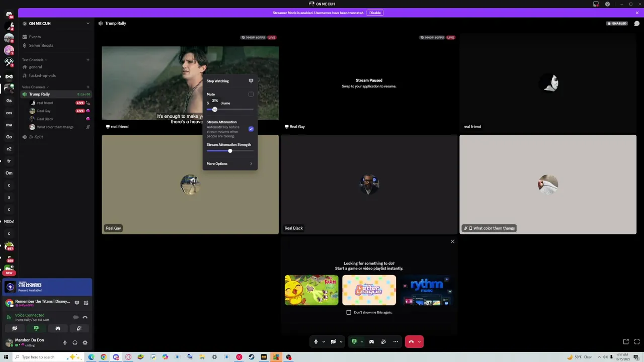Viewport: 644px width, 362px height.
Task: Start an activity with the call bar controller icon
Action: (x=371, y=342)
